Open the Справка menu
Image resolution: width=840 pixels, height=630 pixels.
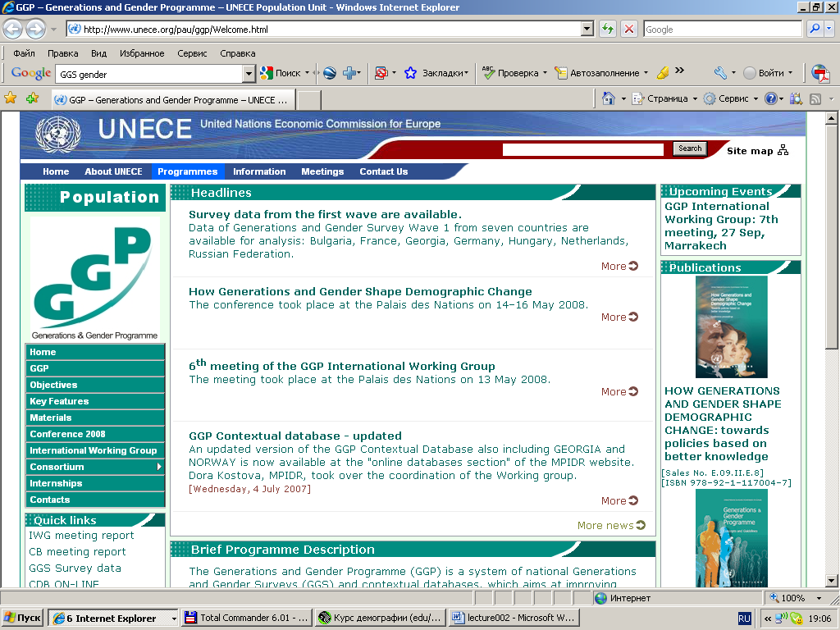(x=237, y=53)
